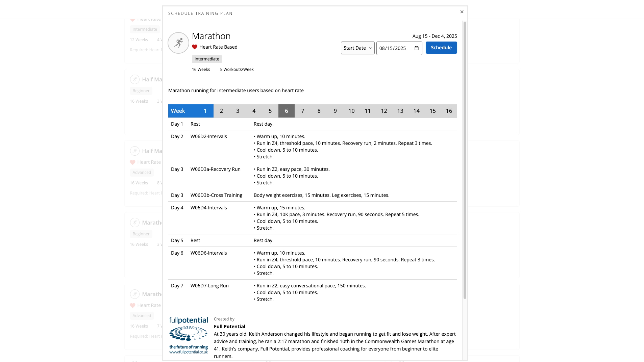
Task: Select week 10 in the week bar
Action: point(351,111)
